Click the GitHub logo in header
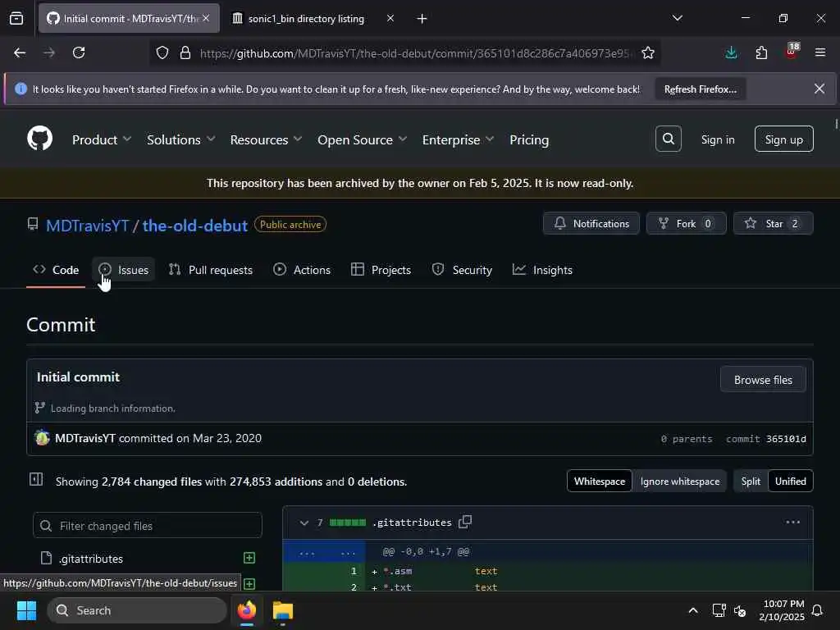Screen dimensions: 840x630 pyautogui.click(x=39, y=139)
